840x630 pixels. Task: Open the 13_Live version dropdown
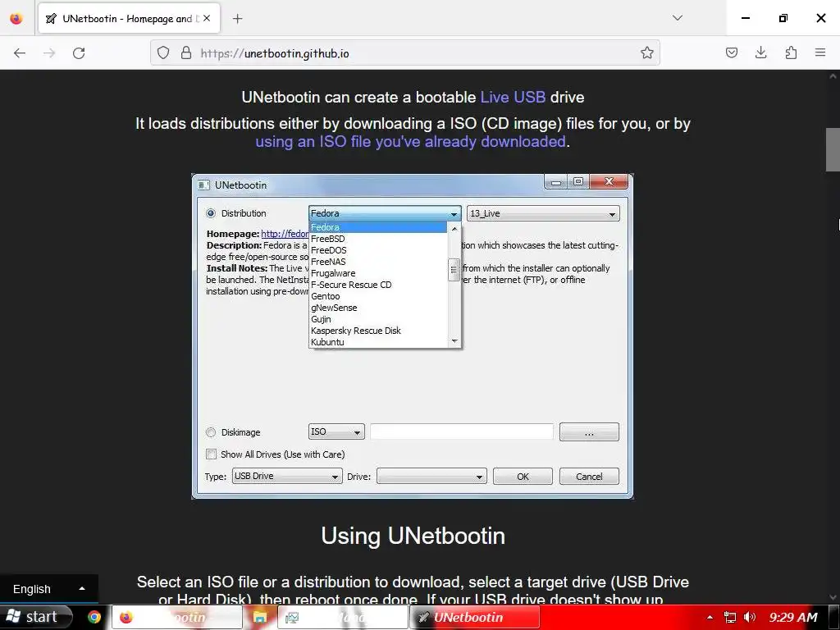click(543, 213)
